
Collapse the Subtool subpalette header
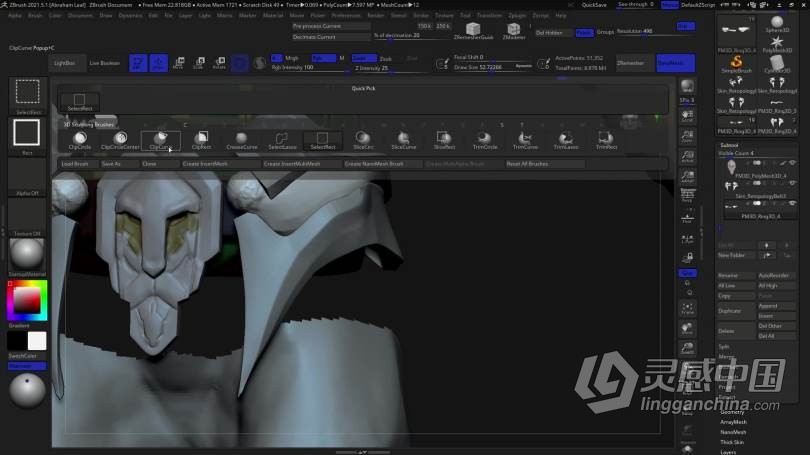click(729, 146)
